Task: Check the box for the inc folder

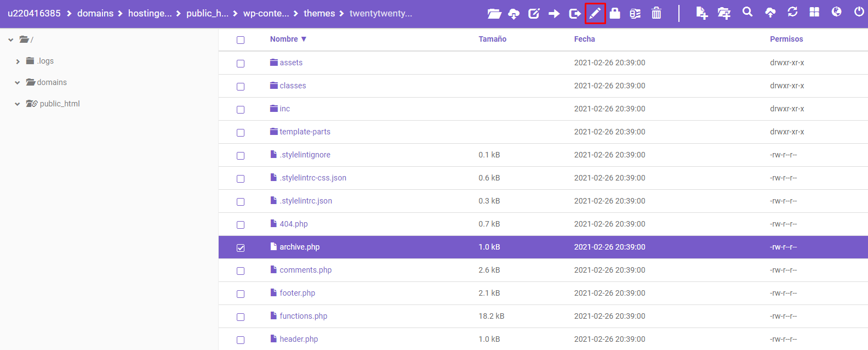Action: [x=241, y=110]
